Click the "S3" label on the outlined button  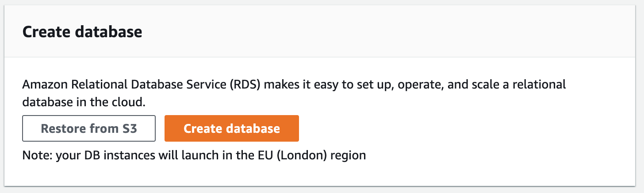130,128
